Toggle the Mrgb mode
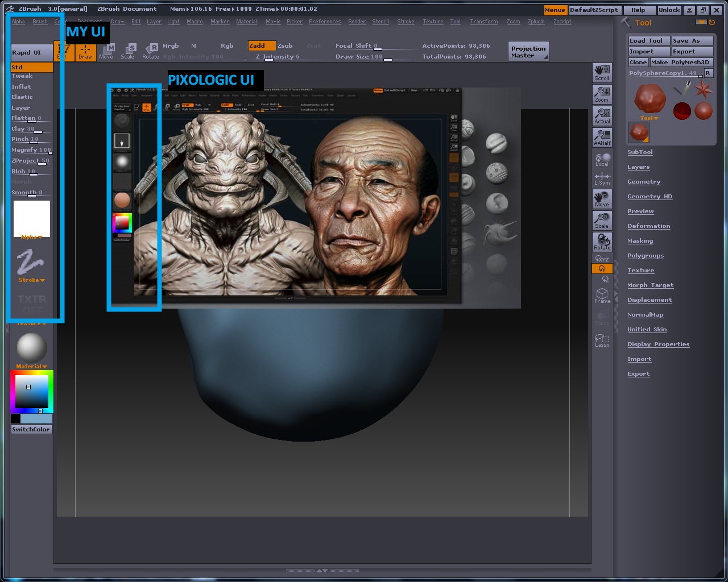 [171, 45]
